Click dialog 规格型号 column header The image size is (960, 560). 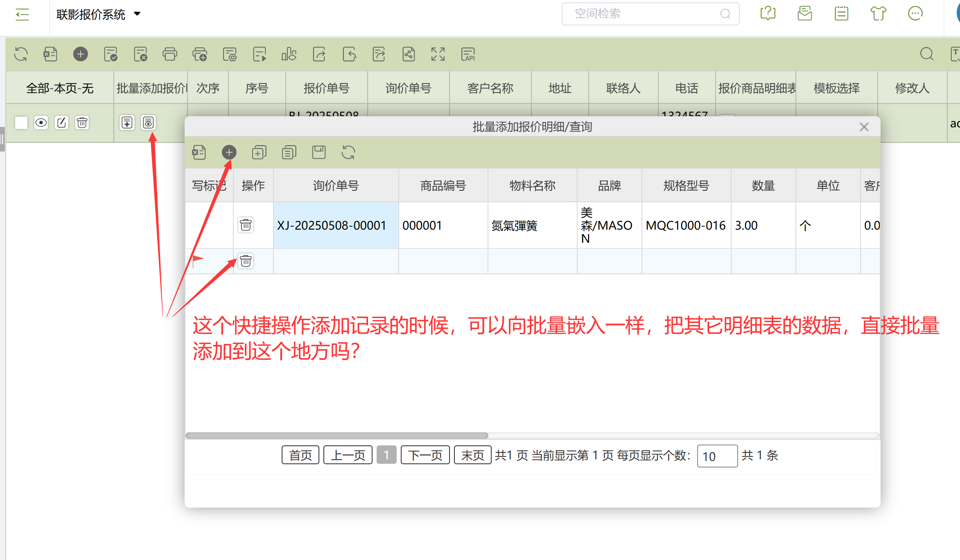tap(687, 185)
